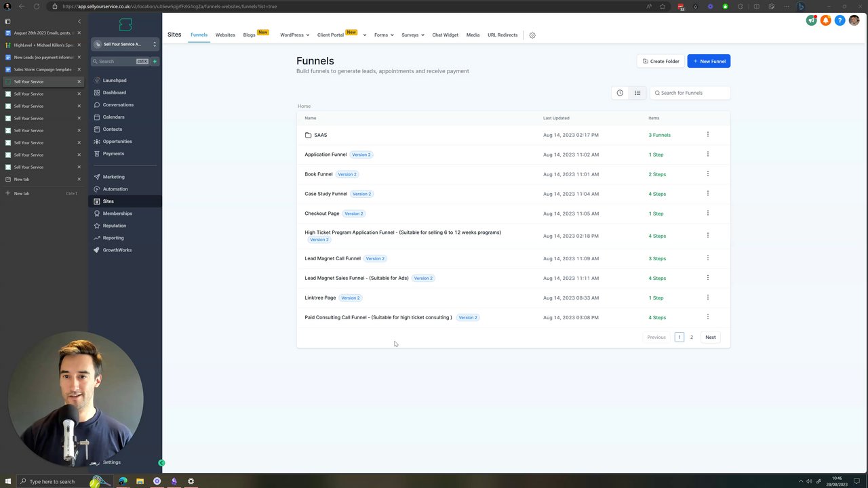Open Reputation in the sidebar

115,226
